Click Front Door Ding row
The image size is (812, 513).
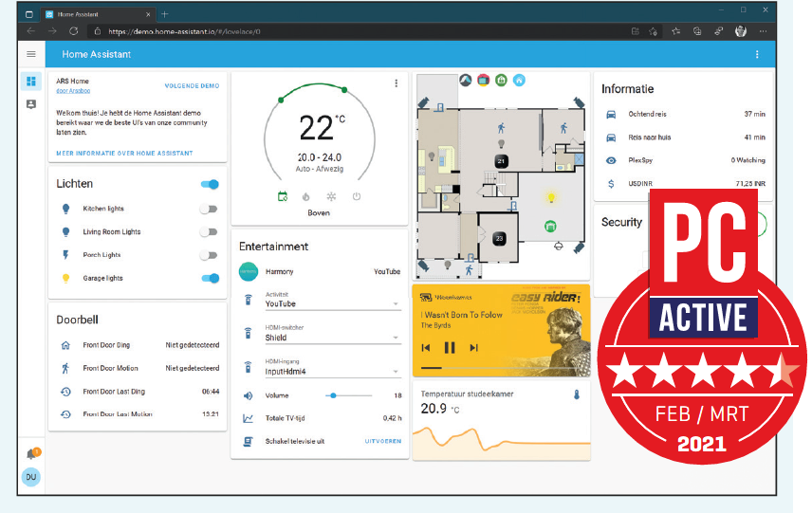tap(138, 345)
